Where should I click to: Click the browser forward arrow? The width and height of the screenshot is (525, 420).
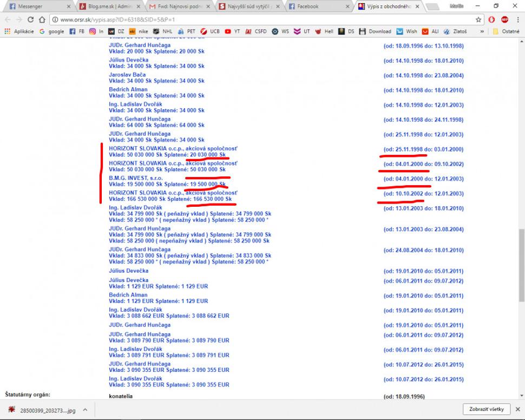[19, 20]
